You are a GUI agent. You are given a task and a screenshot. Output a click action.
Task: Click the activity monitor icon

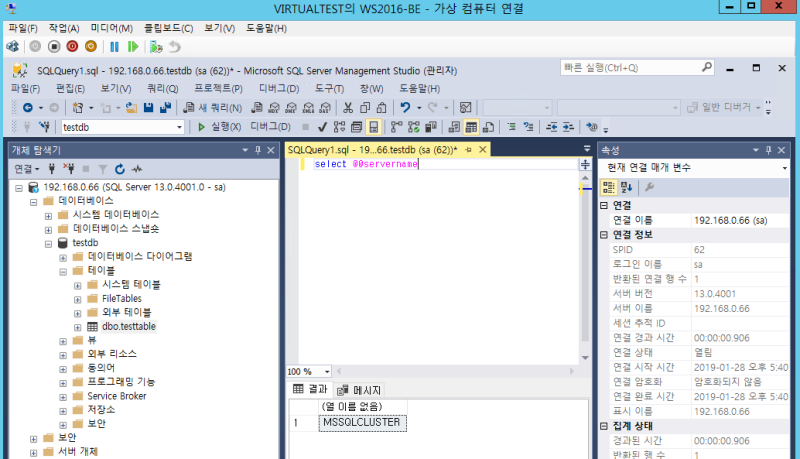tap(465, 108)
